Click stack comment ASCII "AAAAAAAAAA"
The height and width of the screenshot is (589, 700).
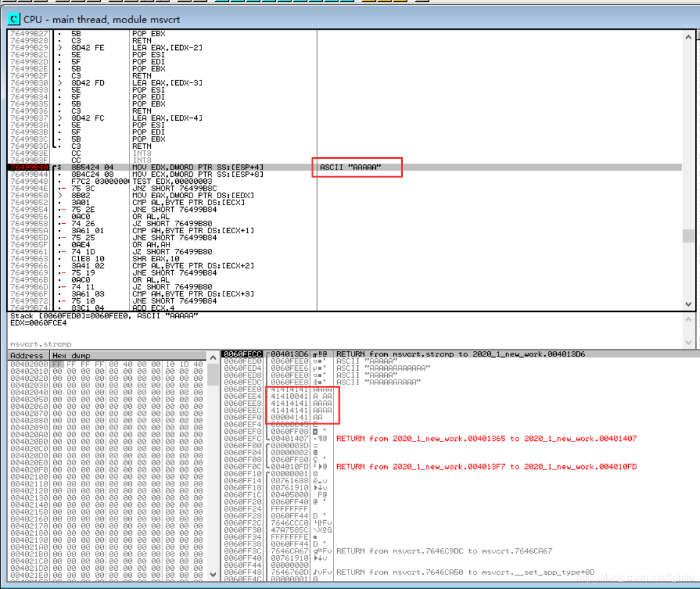coord(378,383)
